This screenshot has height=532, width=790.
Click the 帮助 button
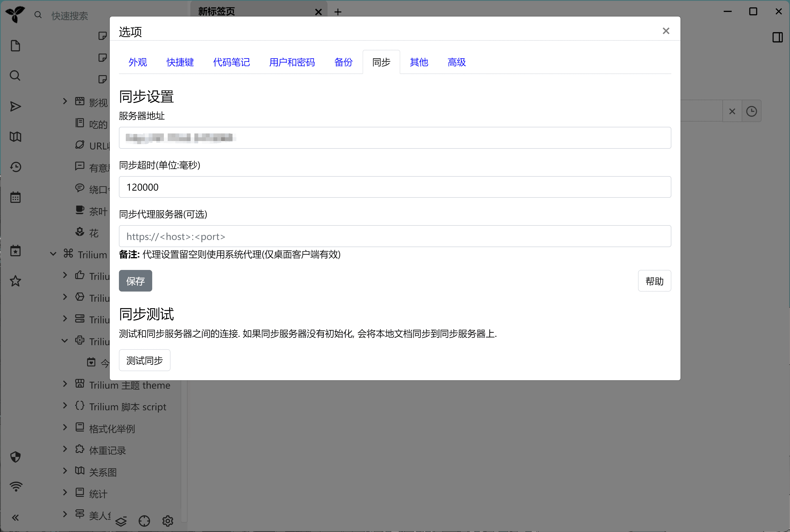[x=654, y=281]
